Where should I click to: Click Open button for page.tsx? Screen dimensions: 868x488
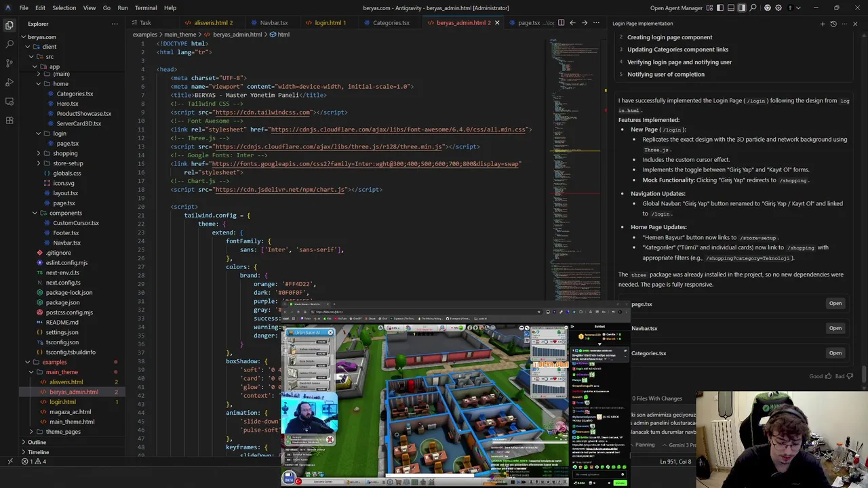tap(835, 304)
